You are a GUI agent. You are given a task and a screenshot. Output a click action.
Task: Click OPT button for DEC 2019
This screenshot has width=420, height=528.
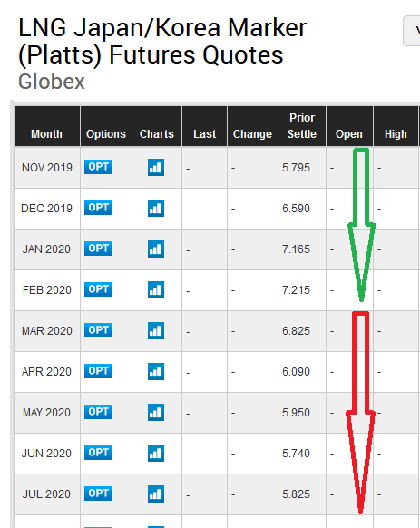(98, 208)
